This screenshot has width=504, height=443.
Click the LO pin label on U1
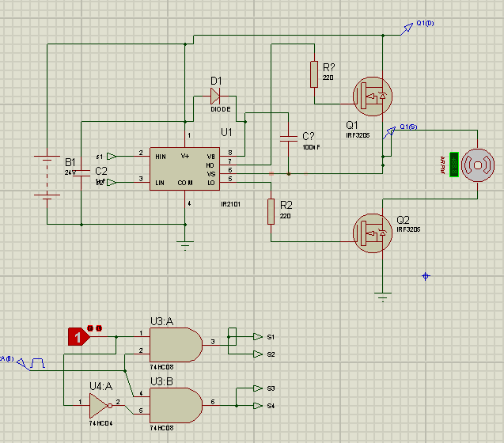(x=210, y=183)
